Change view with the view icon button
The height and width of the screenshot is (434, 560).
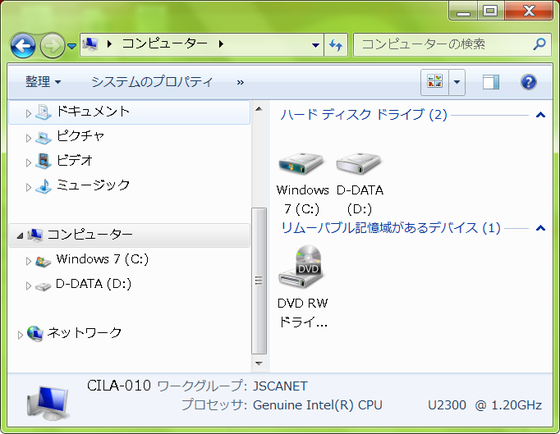click(x=435, y=82)
